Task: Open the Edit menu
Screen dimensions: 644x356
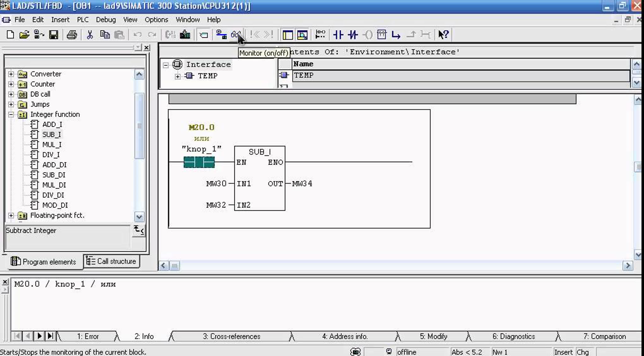Action: [38, 19]
